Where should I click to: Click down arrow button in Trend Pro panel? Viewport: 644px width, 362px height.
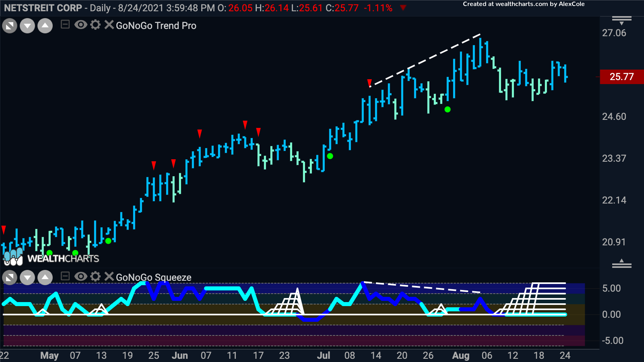coord(27,26)
